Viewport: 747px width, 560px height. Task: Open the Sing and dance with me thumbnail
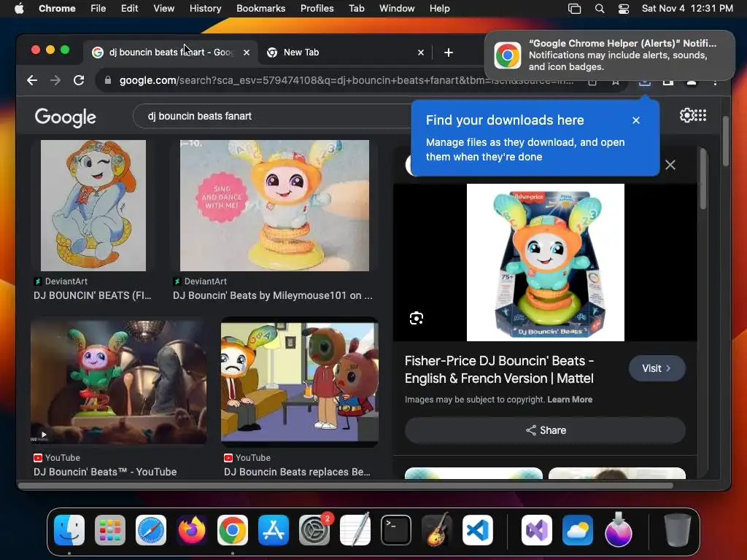pos(274,205)
